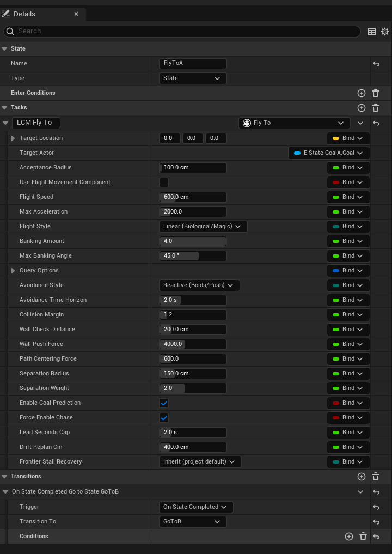Reset the On State Completed transition row
This screenshot has width=392, height=554.
[x=376, y=492]
